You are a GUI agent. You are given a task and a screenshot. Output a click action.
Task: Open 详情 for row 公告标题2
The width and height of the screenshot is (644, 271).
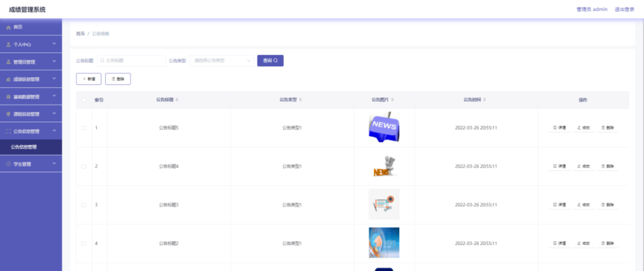[559, 244]
